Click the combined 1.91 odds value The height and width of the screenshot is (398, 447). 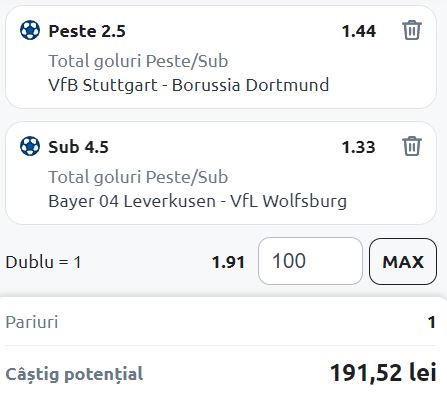pos(228,262)
